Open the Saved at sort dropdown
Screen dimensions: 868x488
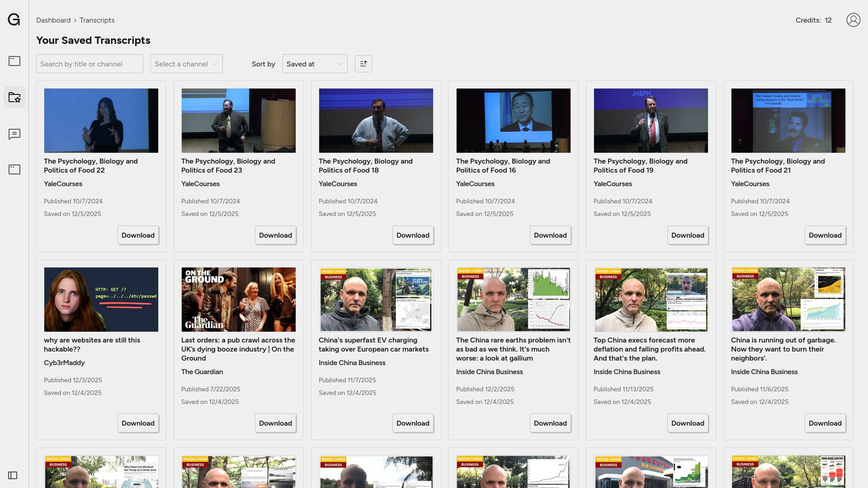315,64
